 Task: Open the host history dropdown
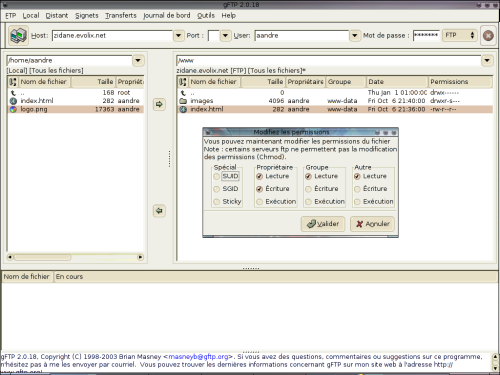(x=179, y=35)
